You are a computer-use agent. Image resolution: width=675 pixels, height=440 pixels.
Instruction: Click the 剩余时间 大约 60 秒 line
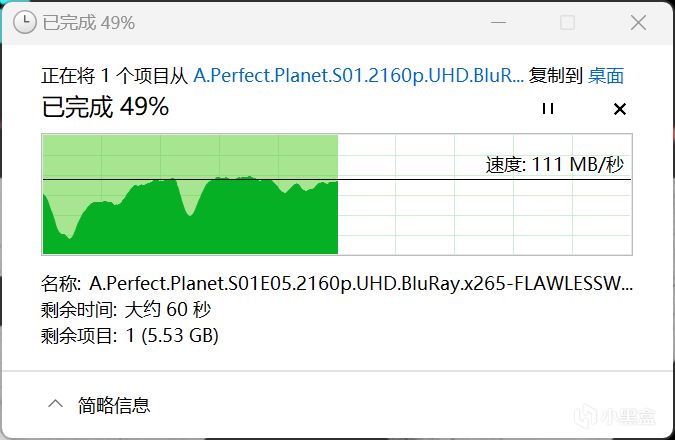[x=124, y=310]
